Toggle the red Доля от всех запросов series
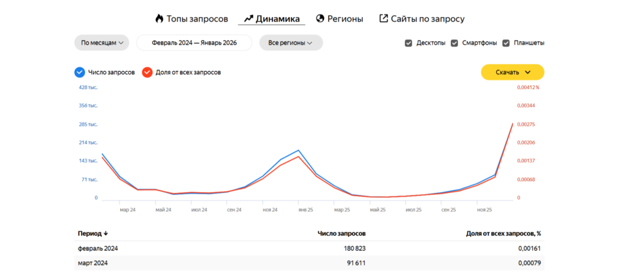The width and height of the screenshot is (644, 274). coord(147,72)
